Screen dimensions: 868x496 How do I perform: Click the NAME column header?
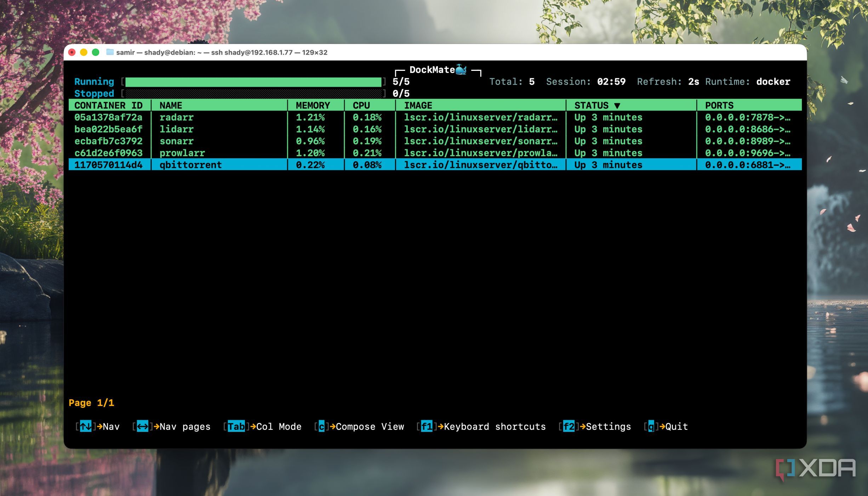[171, 105]
